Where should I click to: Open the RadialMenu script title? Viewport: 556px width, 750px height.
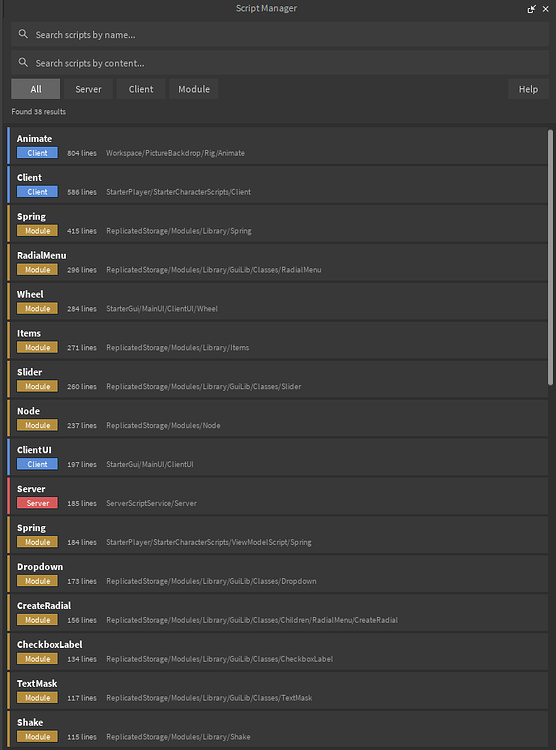coord(42,255)
